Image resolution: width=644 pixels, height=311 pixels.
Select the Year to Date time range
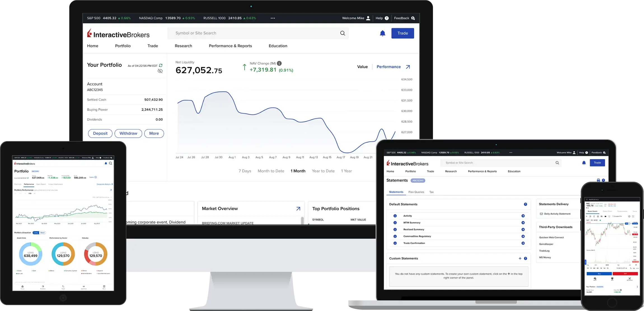pos(323,171)
